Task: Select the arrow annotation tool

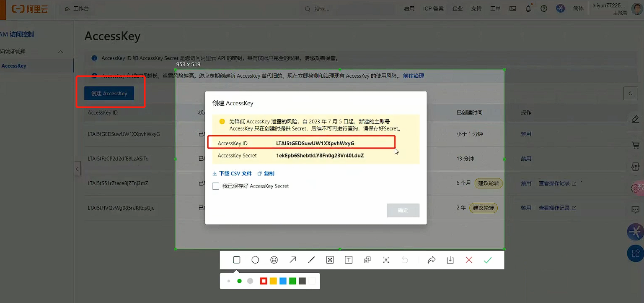Action: 292,260
